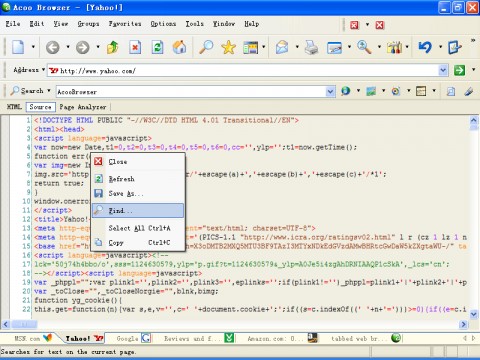Click the green Go arrow button

coord(459,70)
